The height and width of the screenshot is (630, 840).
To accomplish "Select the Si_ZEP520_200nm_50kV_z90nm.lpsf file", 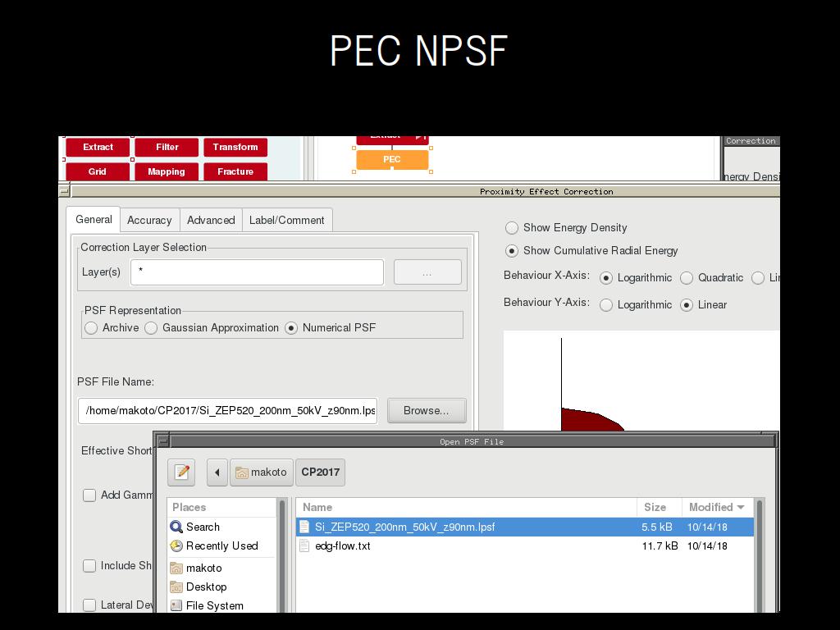I will coord(525,527).
